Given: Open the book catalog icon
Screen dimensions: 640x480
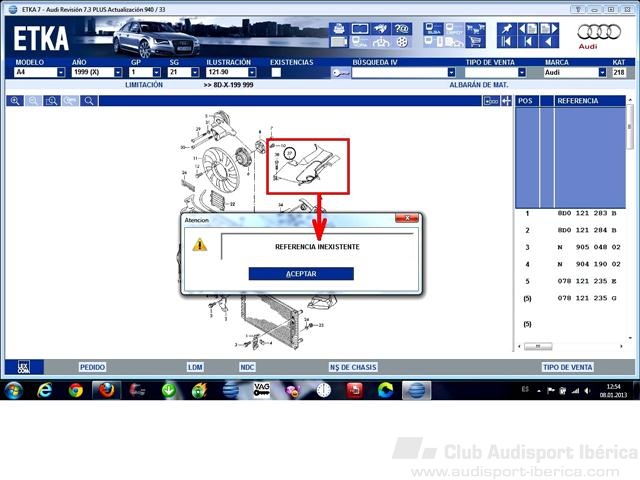Looking at the screenshot, I should coord(360,29).
